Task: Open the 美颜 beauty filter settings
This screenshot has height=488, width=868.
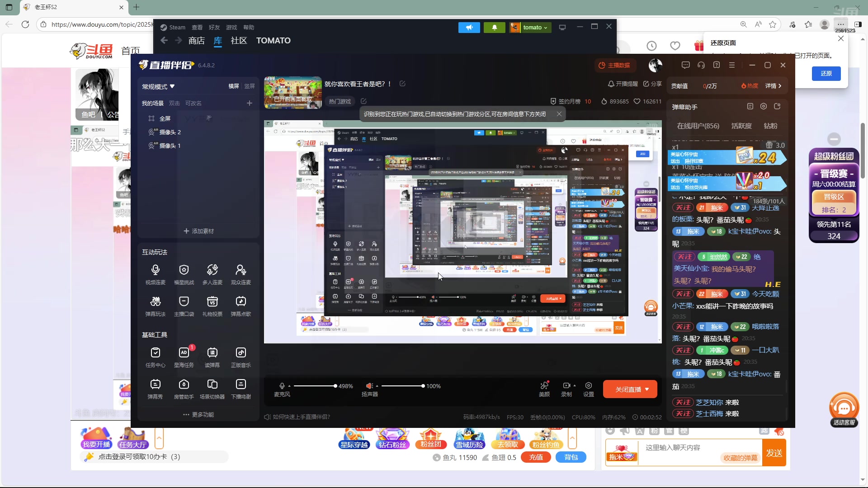Action: (544, 389)
